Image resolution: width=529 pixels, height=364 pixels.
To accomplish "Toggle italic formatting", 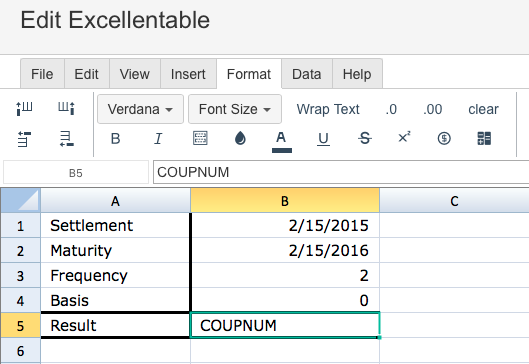I will click(158, 139).
